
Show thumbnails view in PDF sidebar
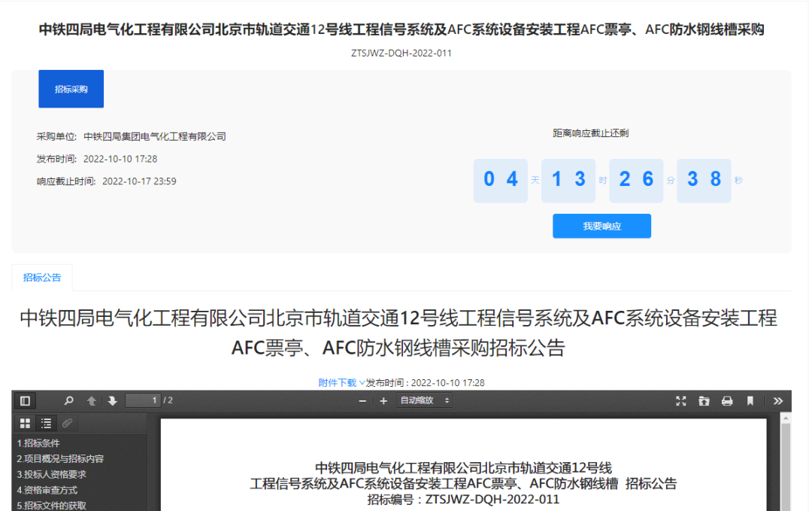pos(25,424)
